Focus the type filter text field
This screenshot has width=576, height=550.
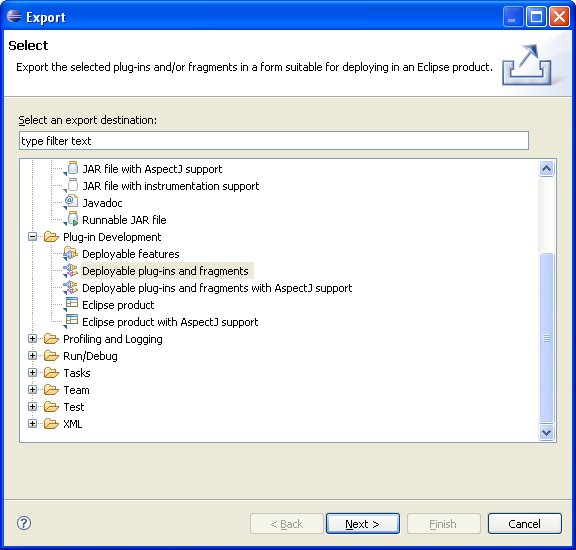click(x=274, y=141)
